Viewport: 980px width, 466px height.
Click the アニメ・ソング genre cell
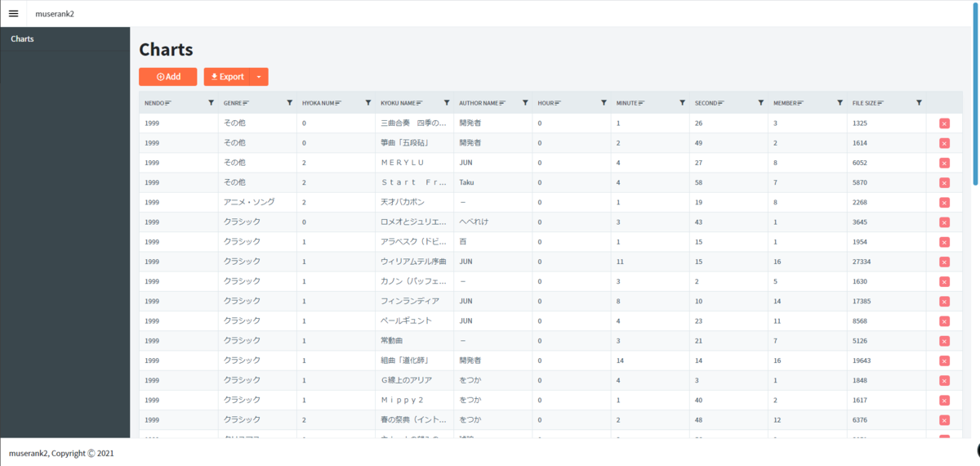pos(257,203)
